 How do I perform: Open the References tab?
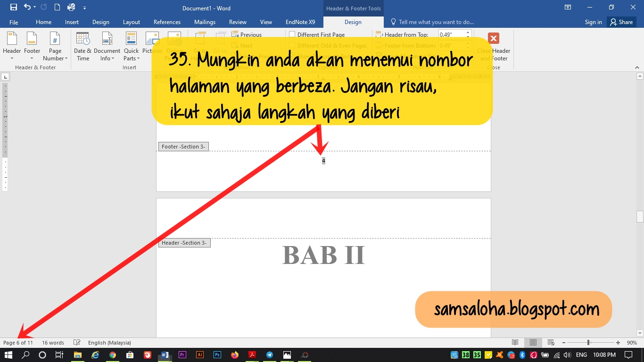167,22
